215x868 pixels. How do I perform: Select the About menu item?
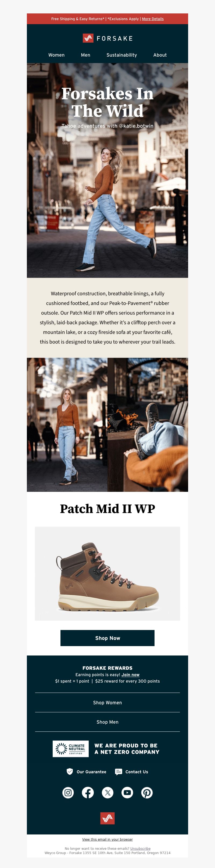(x=160, y=55)
